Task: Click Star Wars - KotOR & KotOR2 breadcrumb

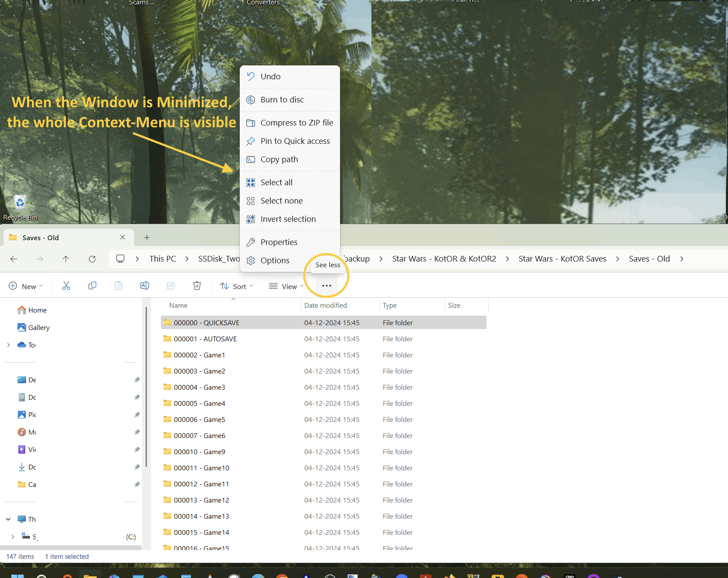Action: coord(444,259)
